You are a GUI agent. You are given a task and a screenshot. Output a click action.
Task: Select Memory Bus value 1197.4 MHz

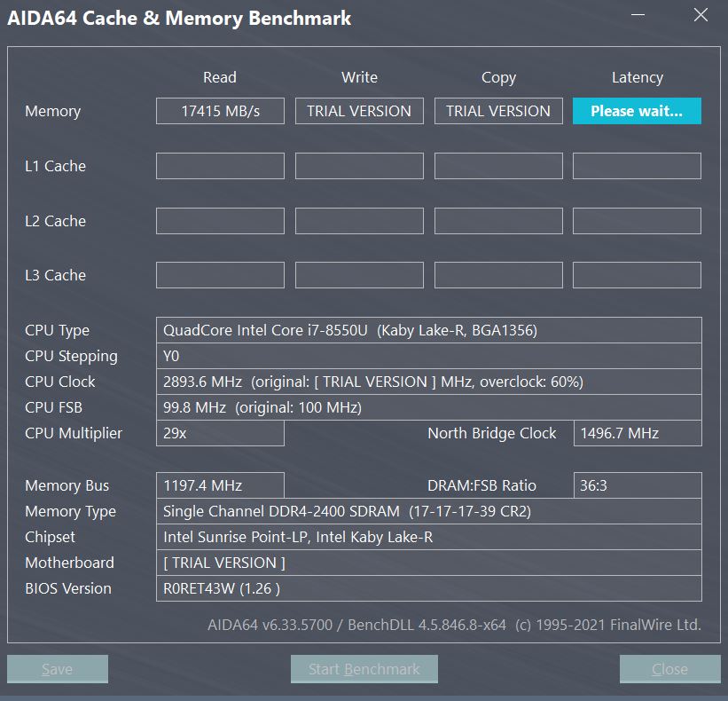pyautogui.click(x=220, y=485)
